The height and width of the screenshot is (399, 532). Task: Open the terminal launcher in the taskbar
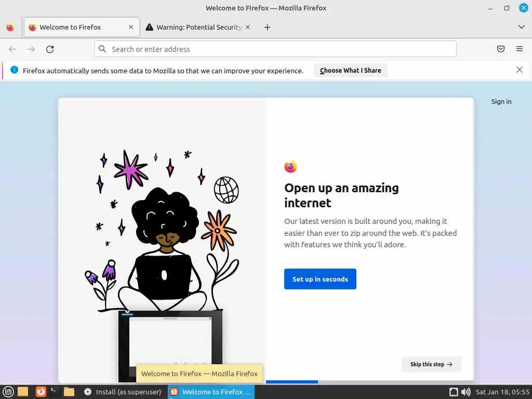tap(54, 392)
